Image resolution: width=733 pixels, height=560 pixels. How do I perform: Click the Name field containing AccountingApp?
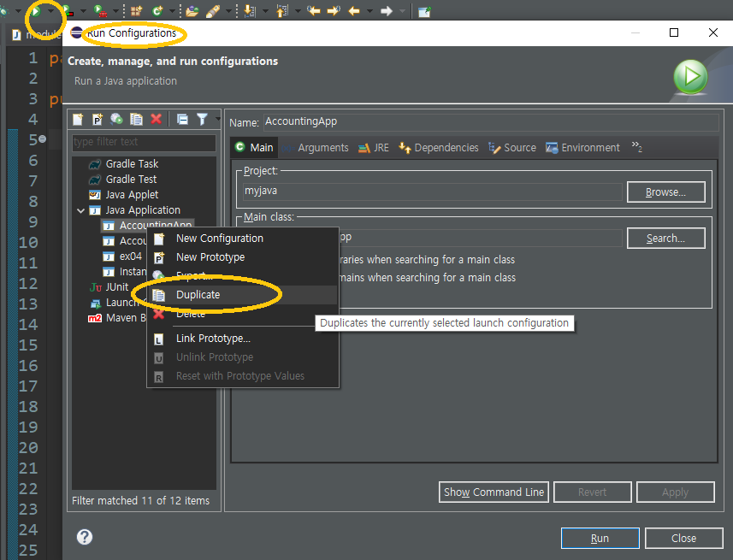pyautogui.click(x=491, y=122)
